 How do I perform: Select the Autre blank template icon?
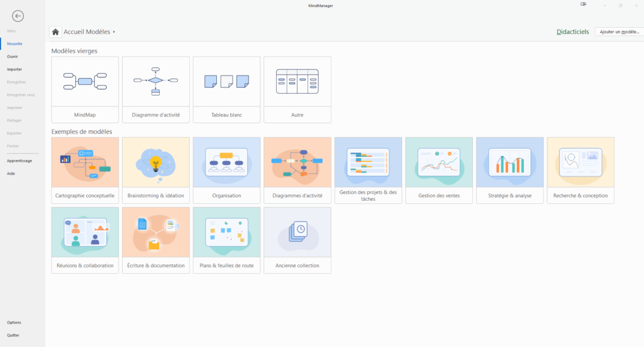pos(297,81)
